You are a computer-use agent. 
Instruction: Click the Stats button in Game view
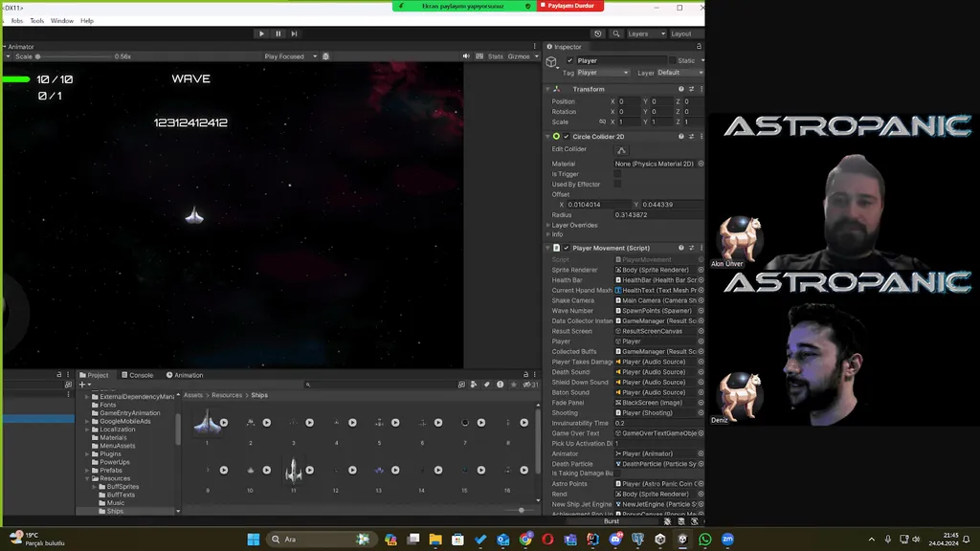tap(496, 56)
